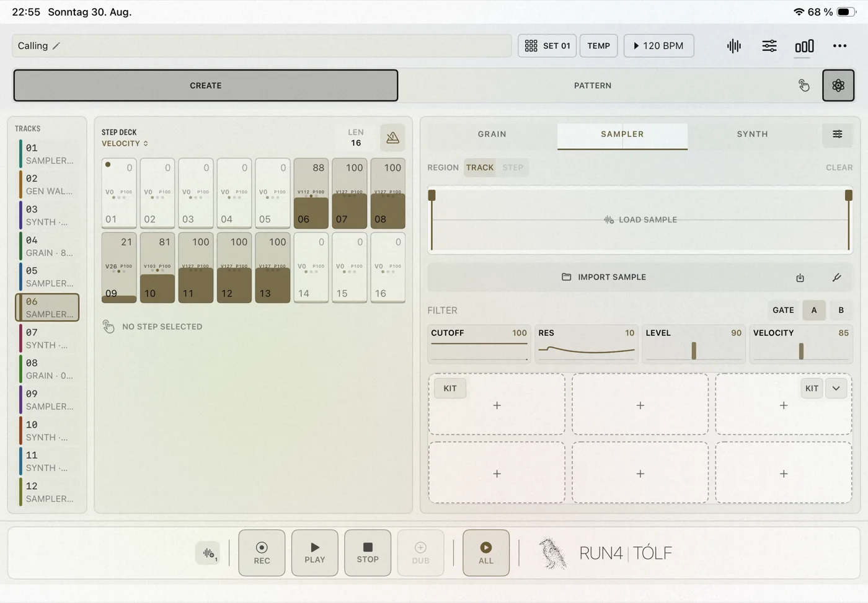Add a sample to the bottom middle pad
868x603 pixels.
pos(640,473)
